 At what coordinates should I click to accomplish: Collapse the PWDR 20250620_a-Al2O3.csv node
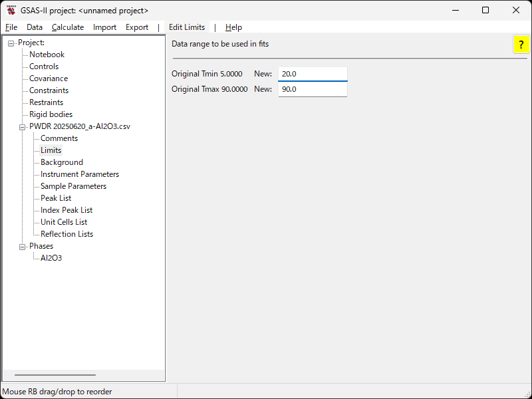click(23, 126)
